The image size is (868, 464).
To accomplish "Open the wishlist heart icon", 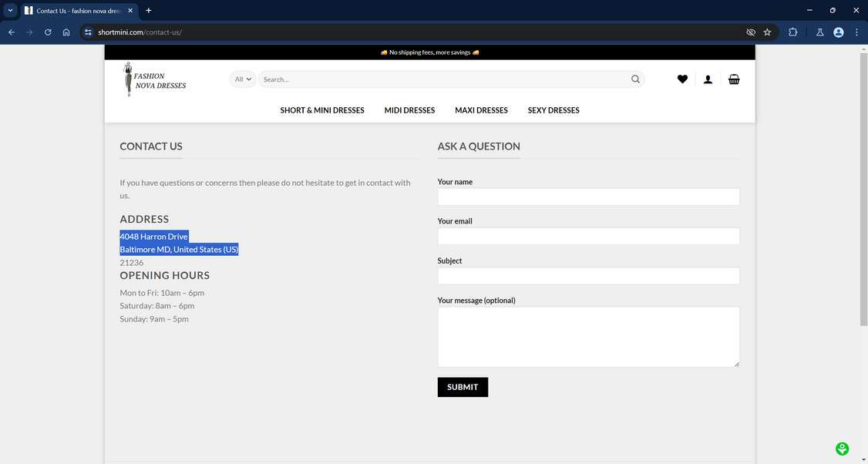I will 682,79.
